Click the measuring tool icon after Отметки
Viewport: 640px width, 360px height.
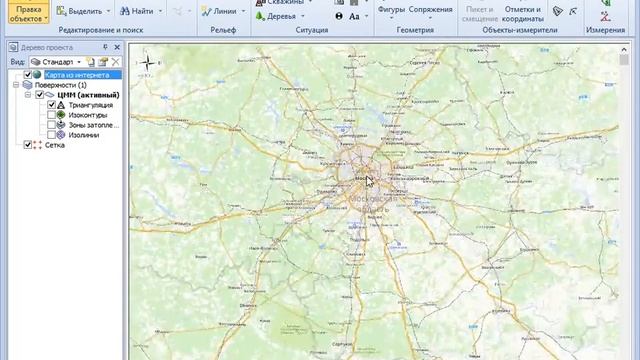(x=558, y=11)
